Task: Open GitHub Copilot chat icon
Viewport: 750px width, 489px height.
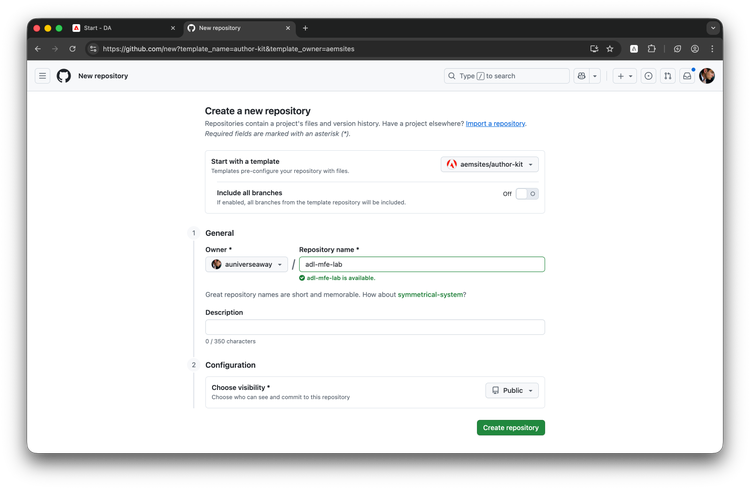Action: click(x=581, y=76)
